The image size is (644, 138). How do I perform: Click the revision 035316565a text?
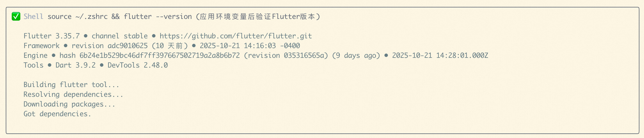(286, 56)
